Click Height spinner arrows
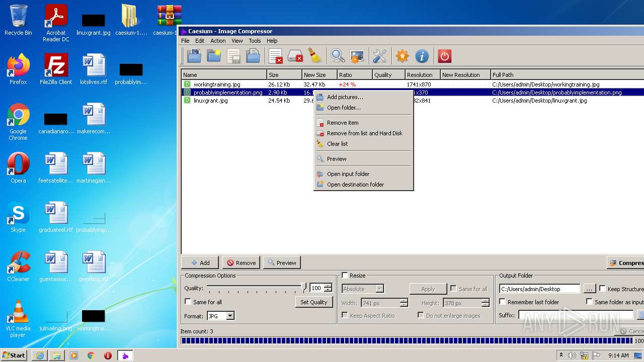This screenshot has width=644, height=362. tap(485, 303)
